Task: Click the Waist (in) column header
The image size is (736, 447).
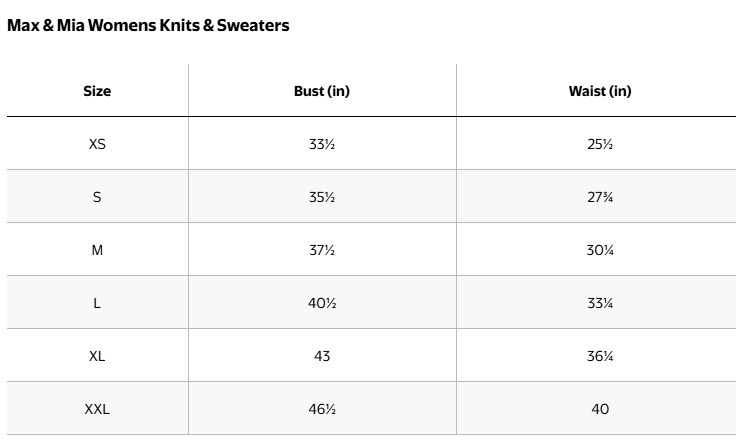Action: [x=600, y=91]
